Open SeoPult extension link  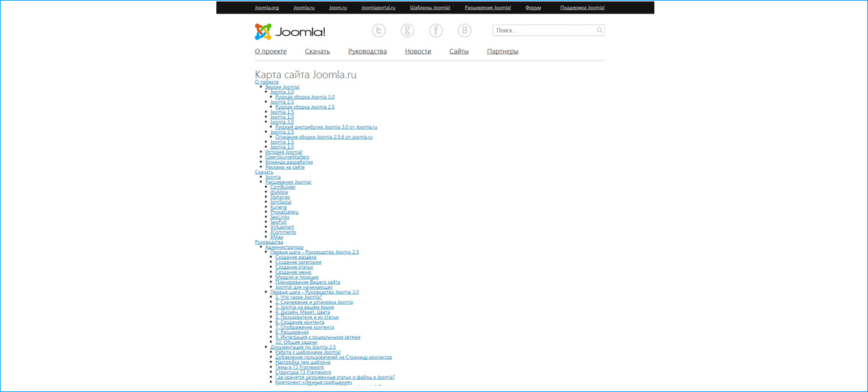279,222
